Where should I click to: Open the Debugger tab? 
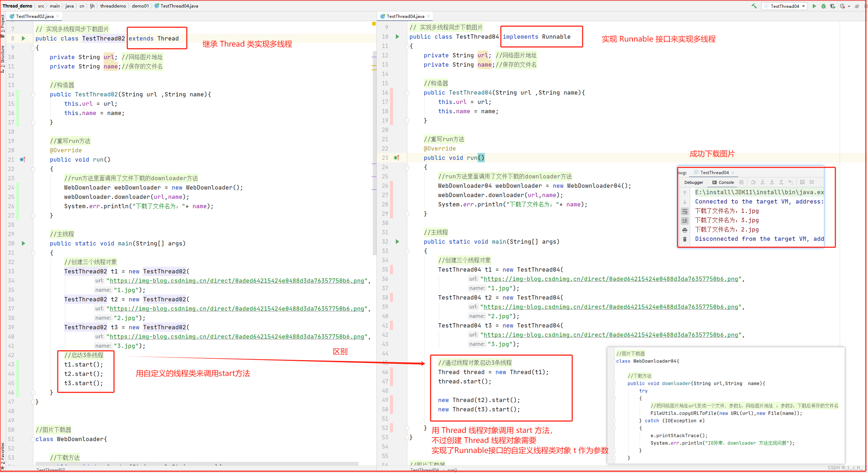(x=693, y=182)
